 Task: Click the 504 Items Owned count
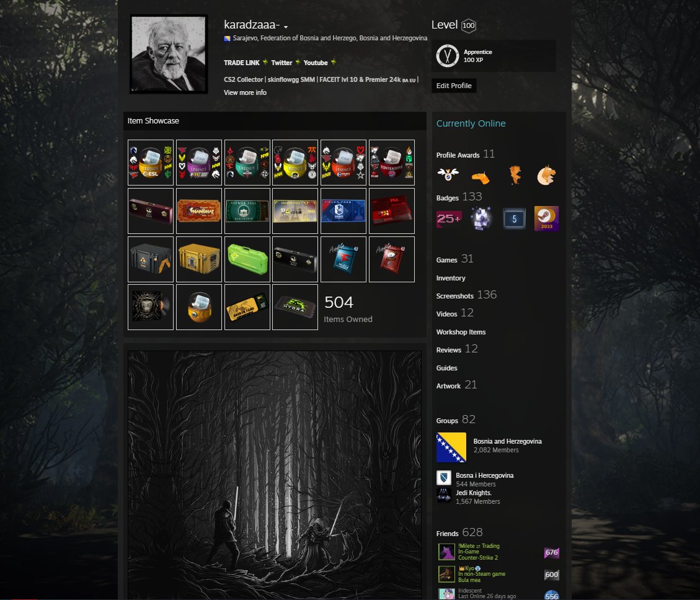coord(348,308)
